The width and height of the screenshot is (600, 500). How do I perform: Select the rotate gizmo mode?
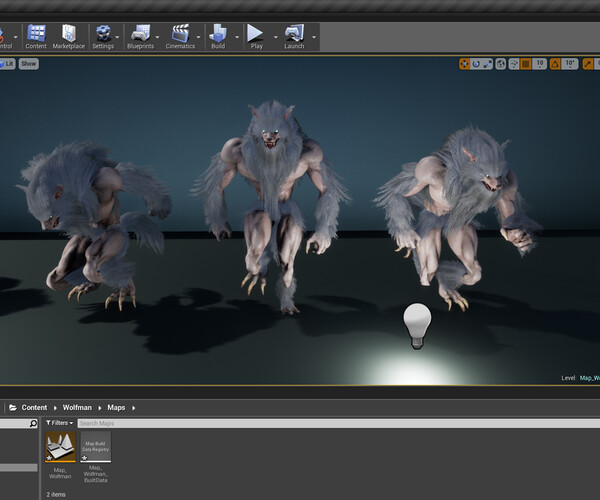pyautogui.click(x=476, y=64)
